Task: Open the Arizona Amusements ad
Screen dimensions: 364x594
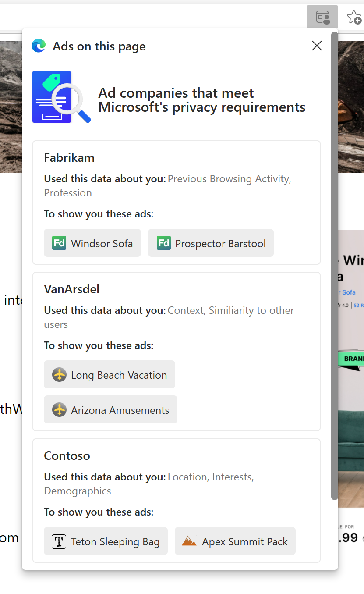Action: coord(110,409)
